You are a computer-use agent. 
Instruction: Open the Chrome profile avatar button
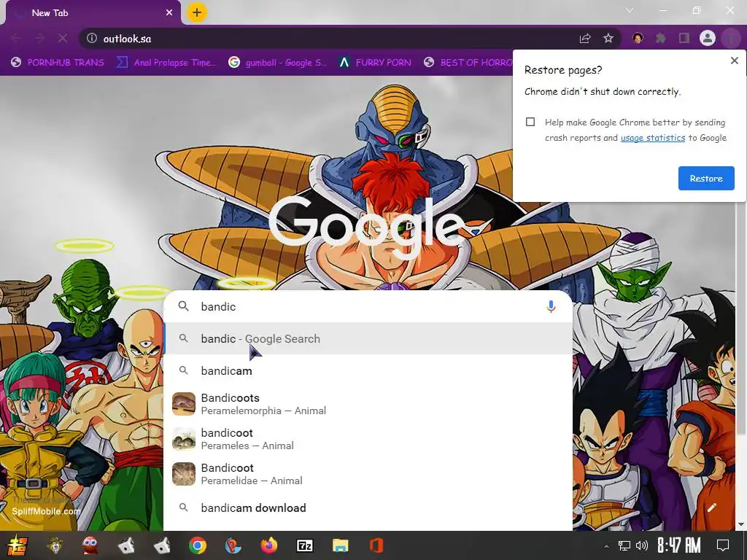(x=708, y=38)
